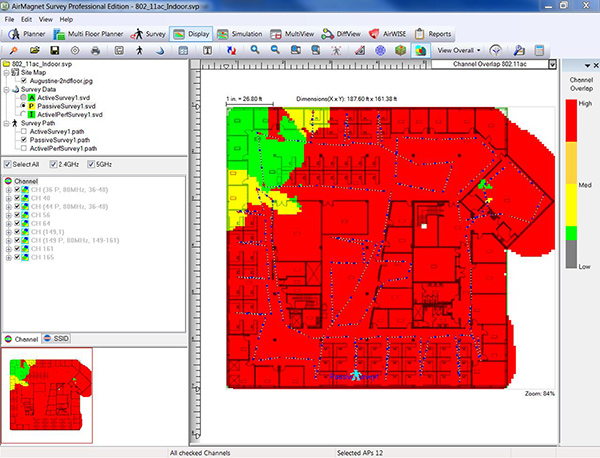The image size is (600, 458).
Task: Expand the CH 40 channel node
Action: coord(8,198)
